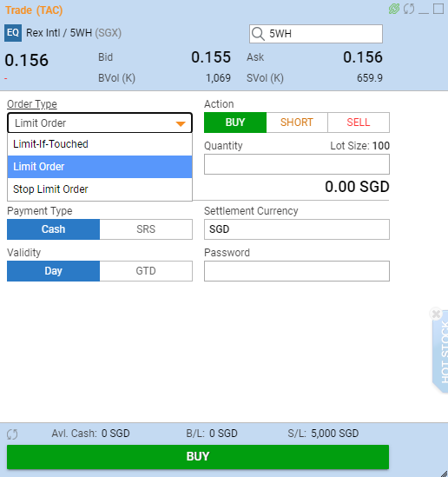Submit order with the large BUY button
The width and height of the screenshot is (448, 477).
tap(198, 457)
